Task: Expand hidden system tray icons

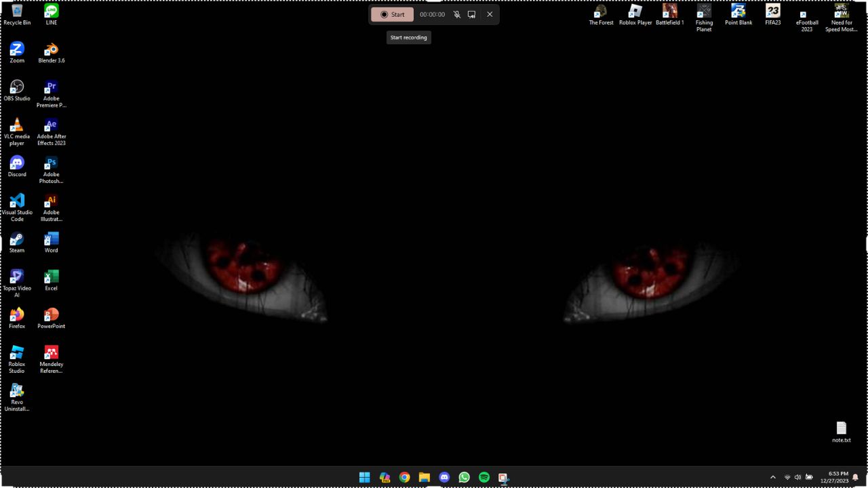Action: 773,477
